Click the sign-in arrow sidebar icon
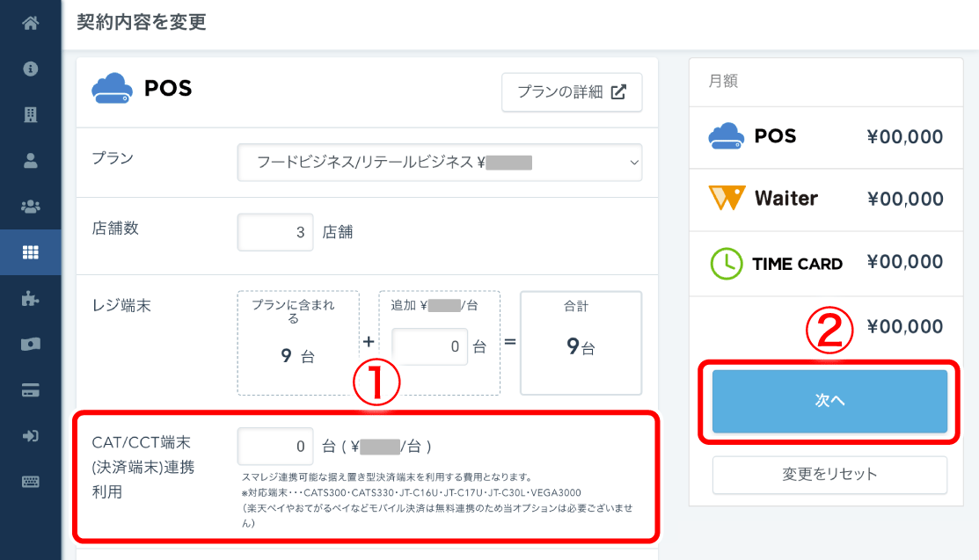 click(x=31, y=436)
